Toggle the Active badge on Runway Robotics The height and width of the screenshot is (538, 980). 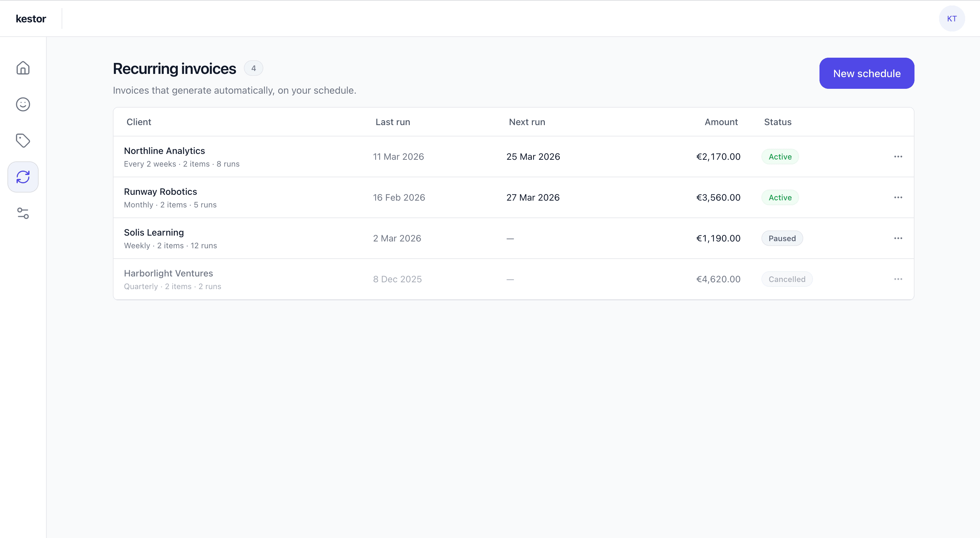click(x=780, y=197)
